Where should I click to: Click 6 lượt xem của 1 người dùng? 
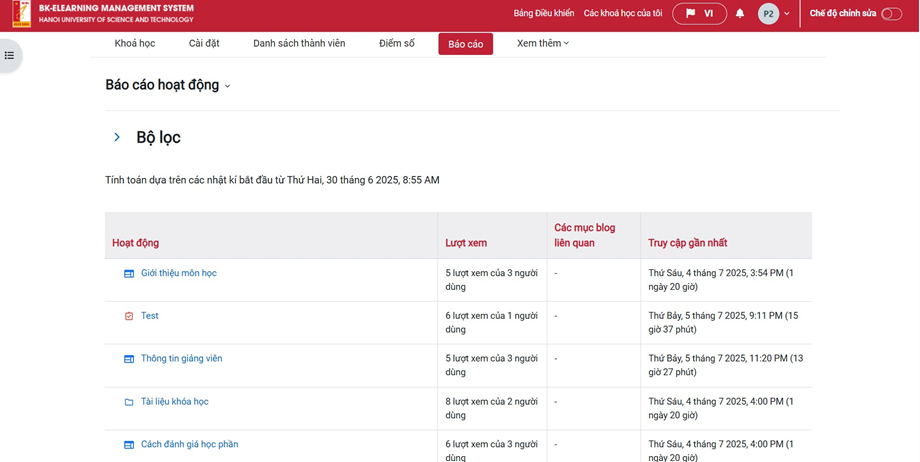coord(492,323)
